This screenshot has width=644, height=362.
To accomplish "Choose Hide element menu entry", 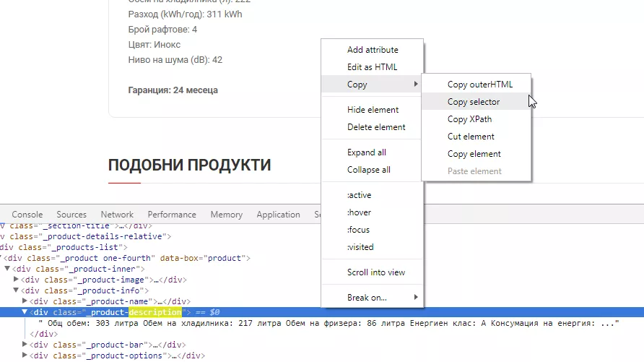I will click(x=372, y=110).
